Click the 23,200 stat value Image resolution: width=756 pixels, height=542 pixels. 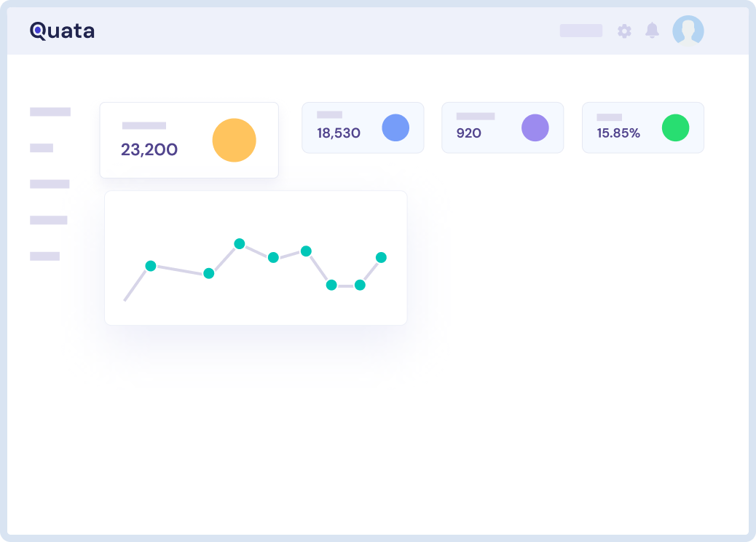coord(149,149)
